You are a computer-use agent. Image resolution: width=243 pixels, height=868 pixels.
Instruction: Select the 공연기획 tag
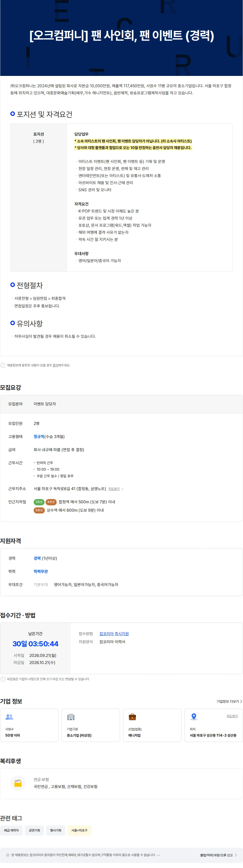coord(34,831)
